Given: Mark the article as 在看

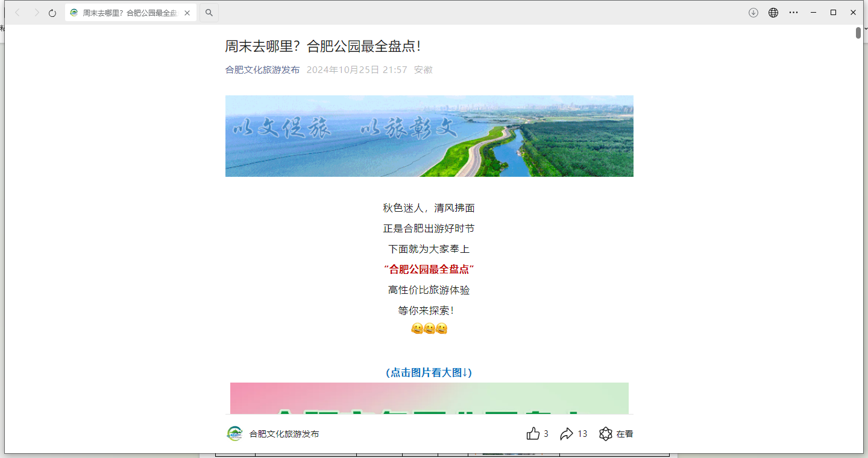Looking at the screenshot, I should click(616, 434).
